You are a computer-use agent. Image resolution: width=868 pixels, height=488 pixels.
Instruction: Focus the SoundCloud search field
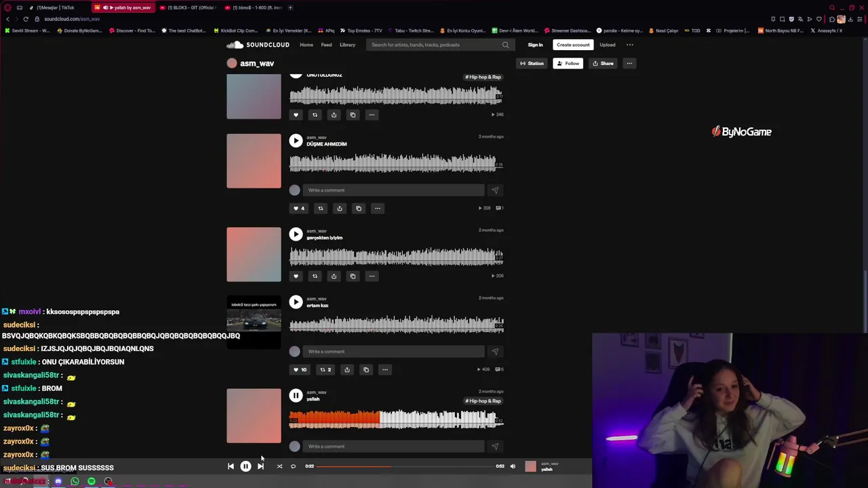pyautogui.click(x=434, y=45)
